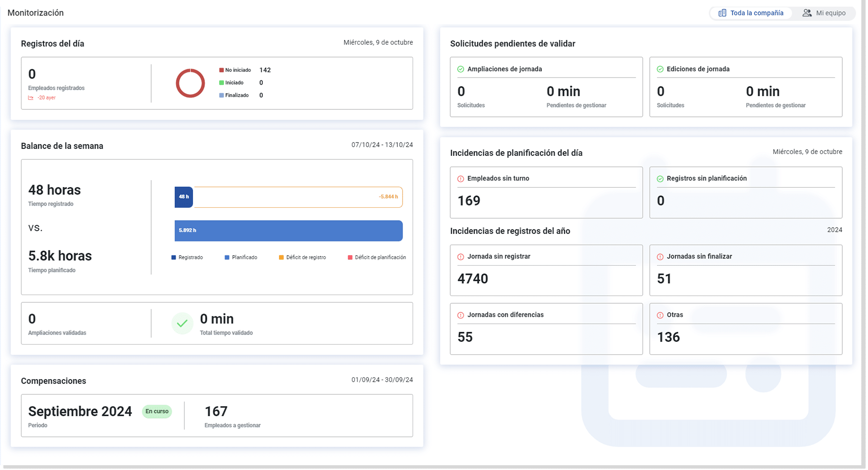Click the Balance de la semana heading
This screenshot has height=470, width=868.
[x=62, y=146]
